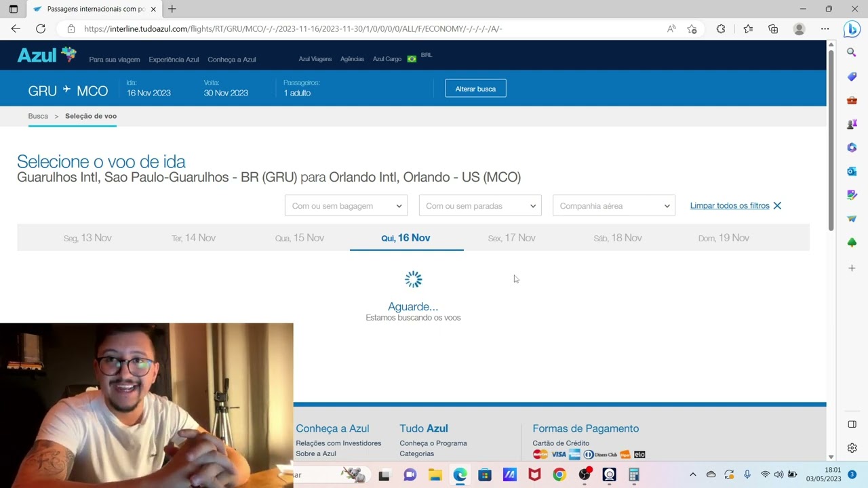Open the Extensions puzzle icon

click(x=721, y=28)
